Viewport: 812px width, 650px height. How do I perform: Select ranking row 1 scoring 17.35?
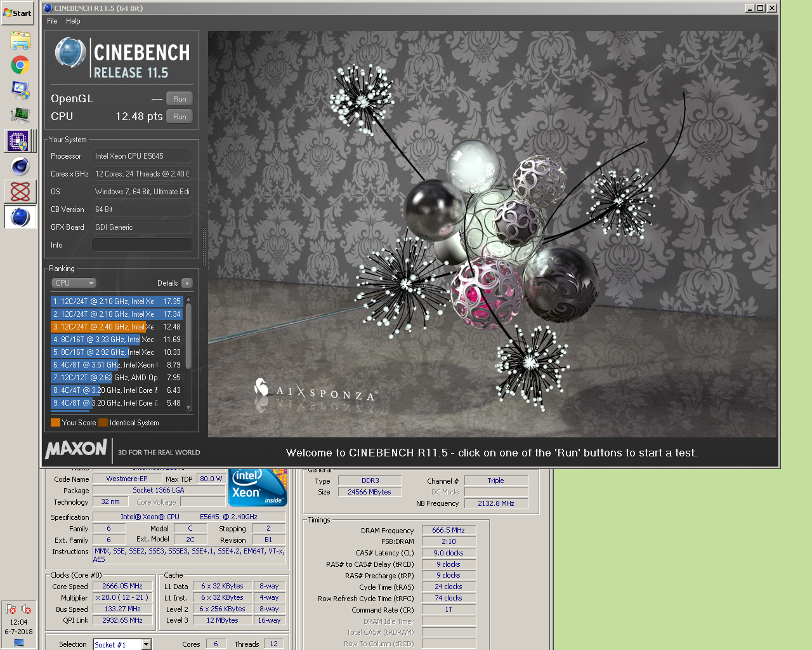point(117,302)
